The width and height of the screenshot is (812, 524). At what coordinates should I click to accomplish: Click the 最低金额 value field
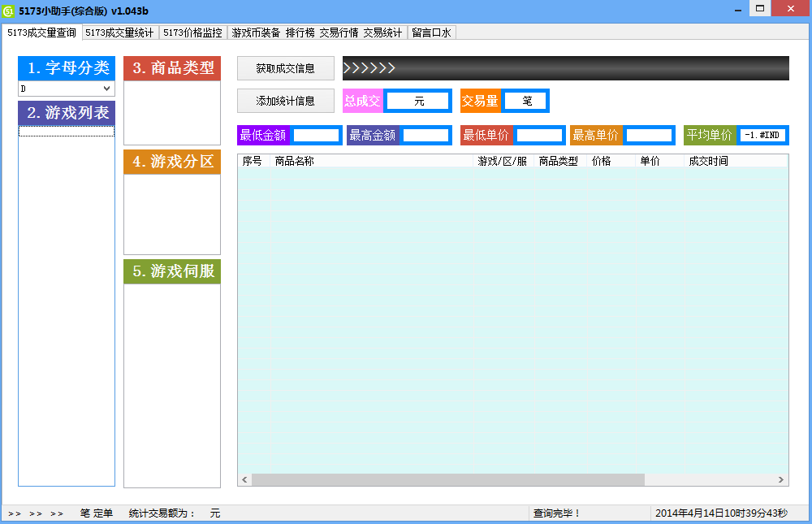tap(316, 136)
